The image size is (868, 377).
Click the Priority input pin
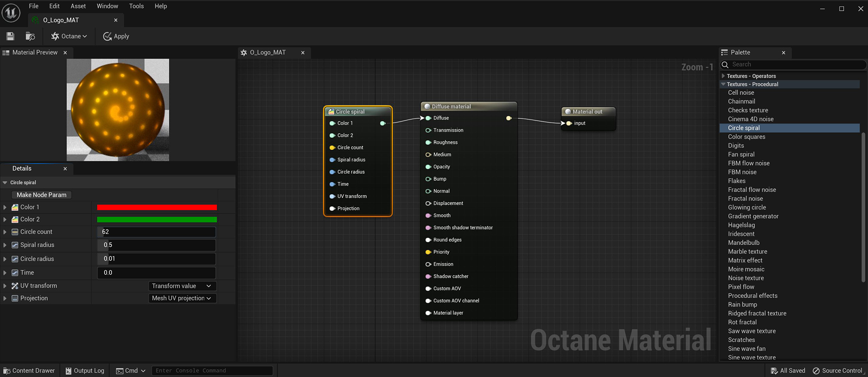point(428,252)
